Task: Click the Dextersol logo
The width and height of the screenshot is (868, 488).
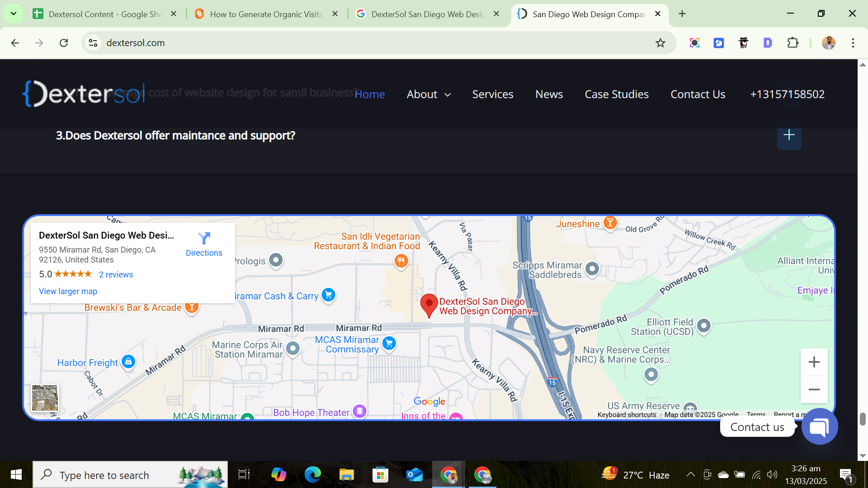Action: 84,94
